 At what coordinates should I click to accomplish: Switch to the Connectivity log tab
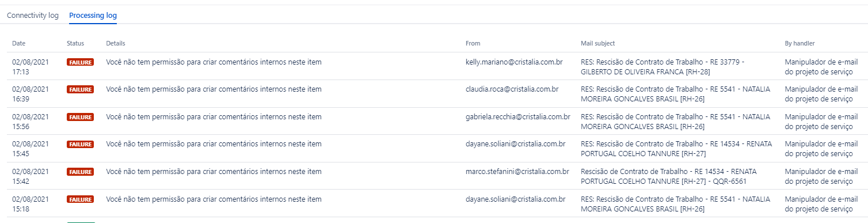[33, 16]
